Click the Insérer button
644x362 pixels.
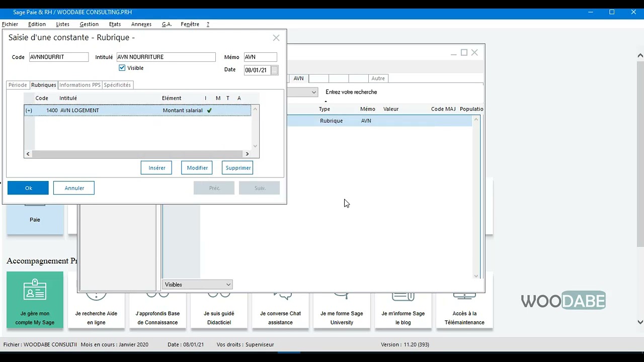tap(156, 168)
